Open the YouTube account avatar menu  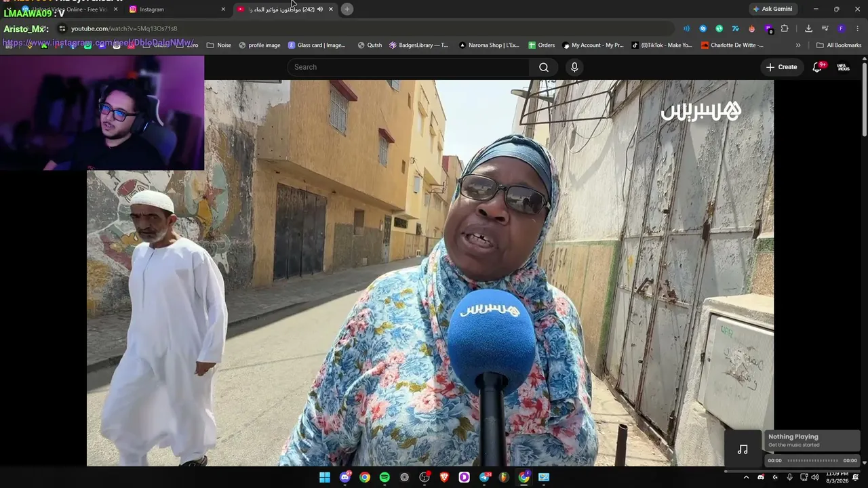(843, 67)
